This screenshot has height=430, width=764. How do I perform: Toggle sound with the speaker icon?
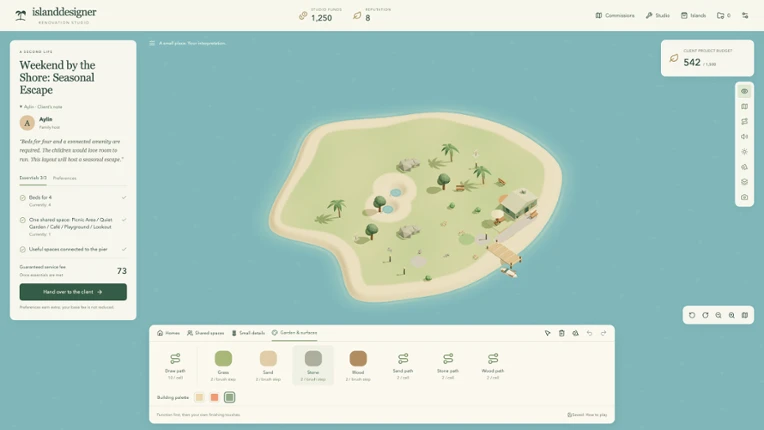coord(744,136)
